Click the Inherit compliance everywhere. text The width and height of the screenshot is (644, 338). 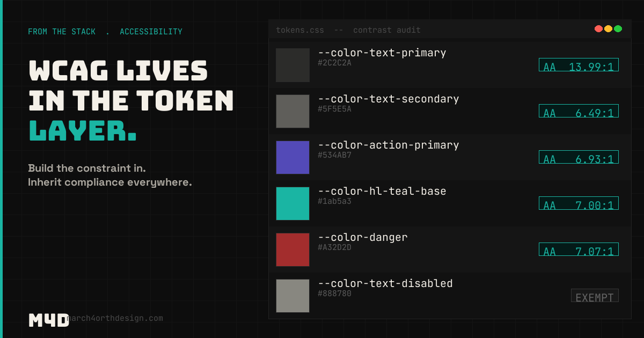[x=110, y=182]
